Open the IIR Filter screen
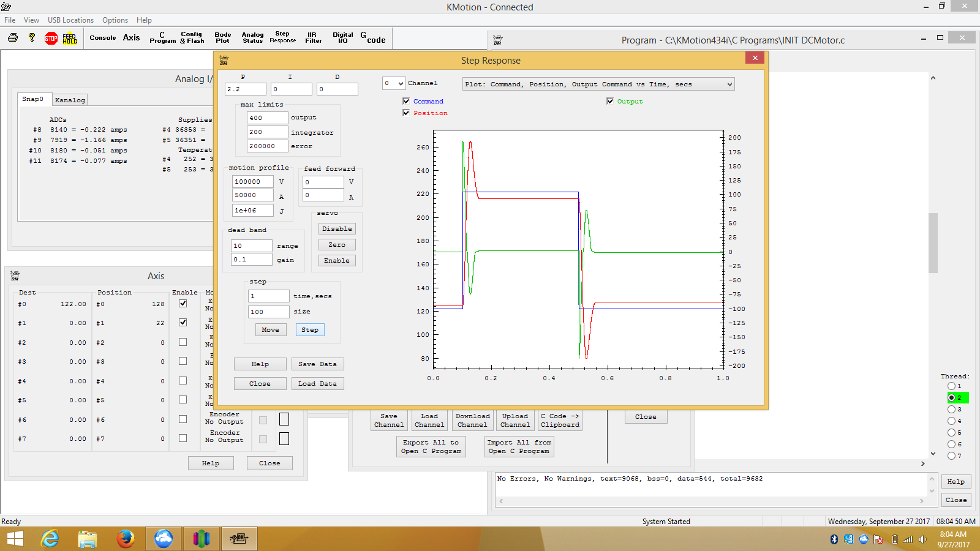This screenshot has height=551, width=980. pyautogui.click(x=313, y=38)
